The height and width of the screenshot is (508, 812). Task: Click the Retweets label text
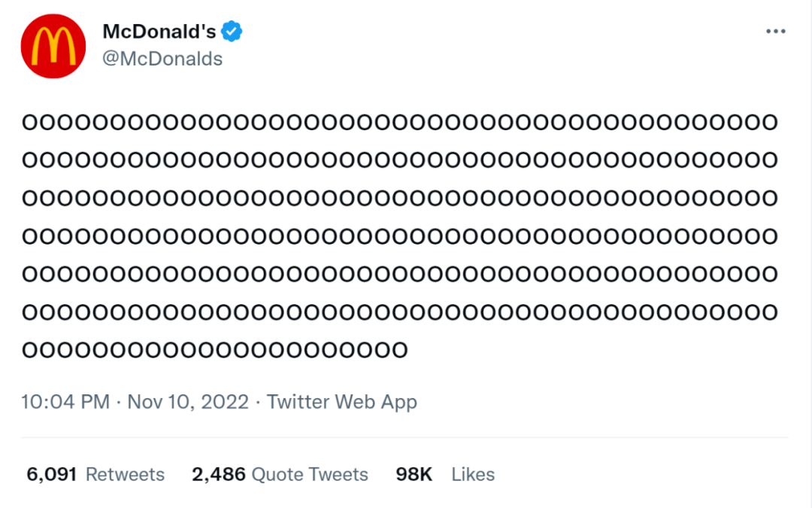125,474
